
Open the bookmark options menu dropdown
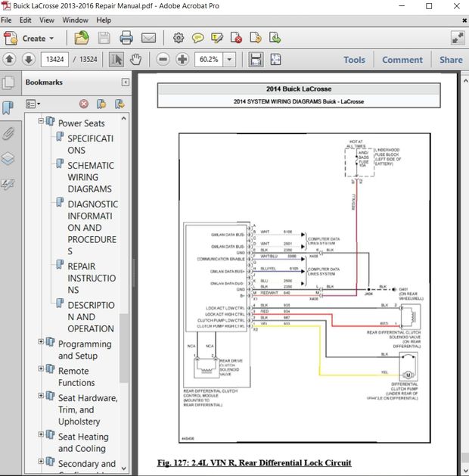[33, 104]
